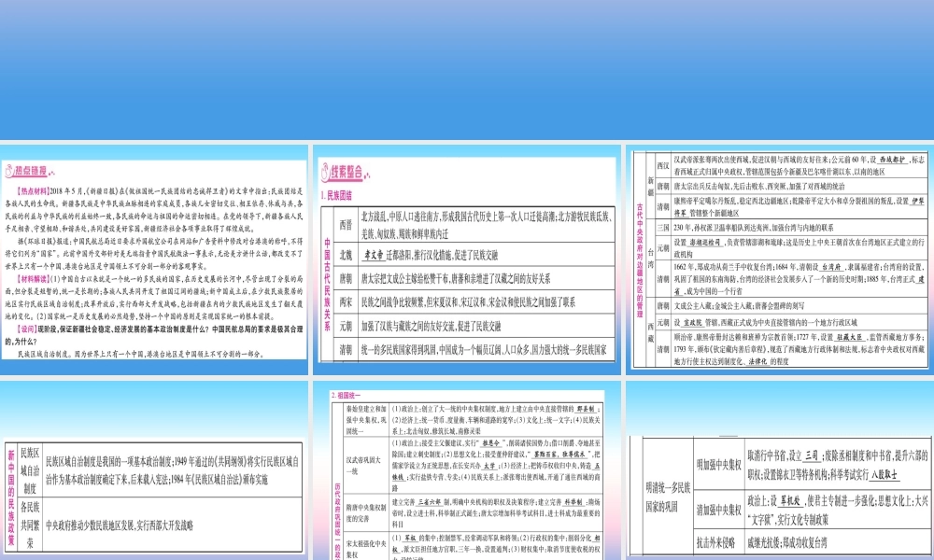934x560 pixels.
Task: Click the 中央政府推动少数民族地区发展 text
Action: [x=90, y=525]
